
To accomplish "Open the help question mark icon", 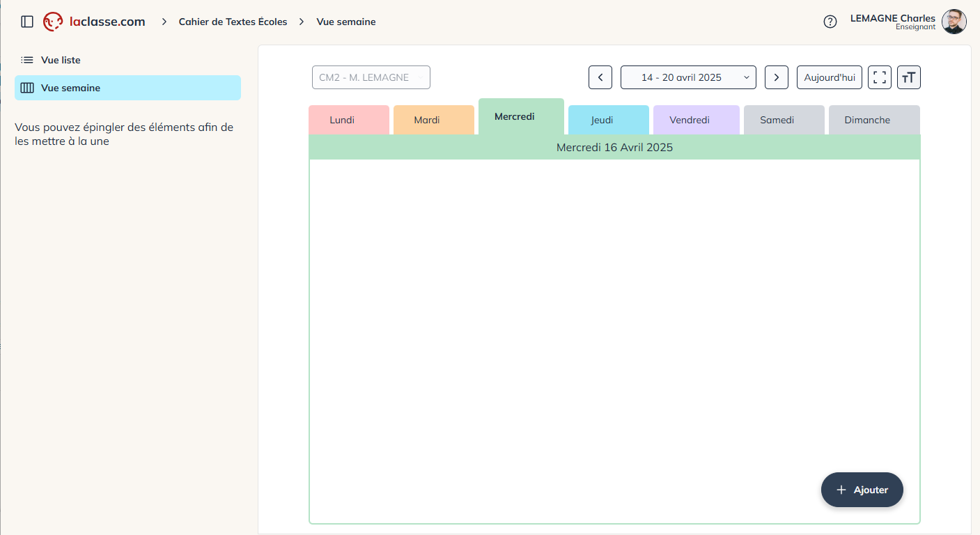I will (x=830, y=22).
